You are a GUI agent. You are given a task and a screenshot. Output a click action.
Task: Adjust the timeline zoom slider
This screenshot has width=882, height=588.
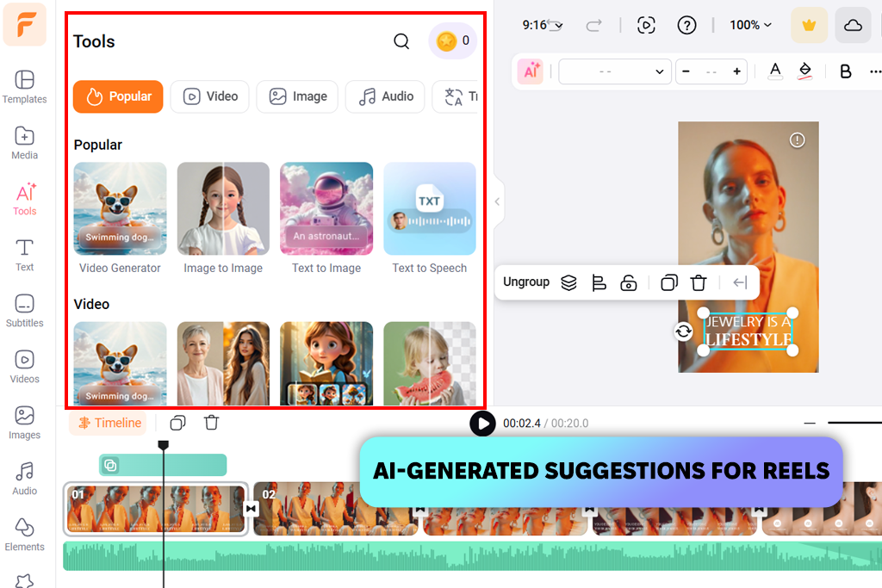(x=854, y=422)
